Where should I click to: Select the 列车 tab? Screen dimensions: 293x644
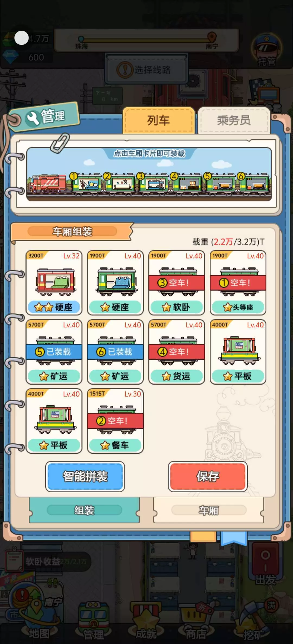(x=158, y=120)
